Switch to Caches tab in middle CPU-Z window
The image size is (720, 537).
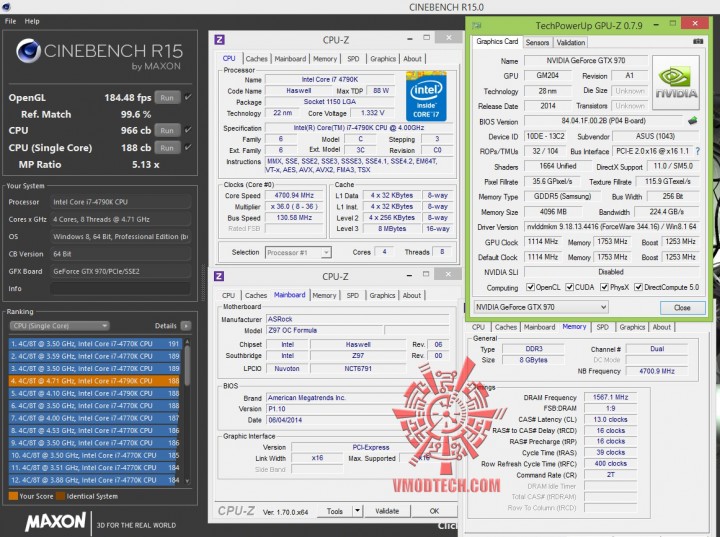click(256, 295)
